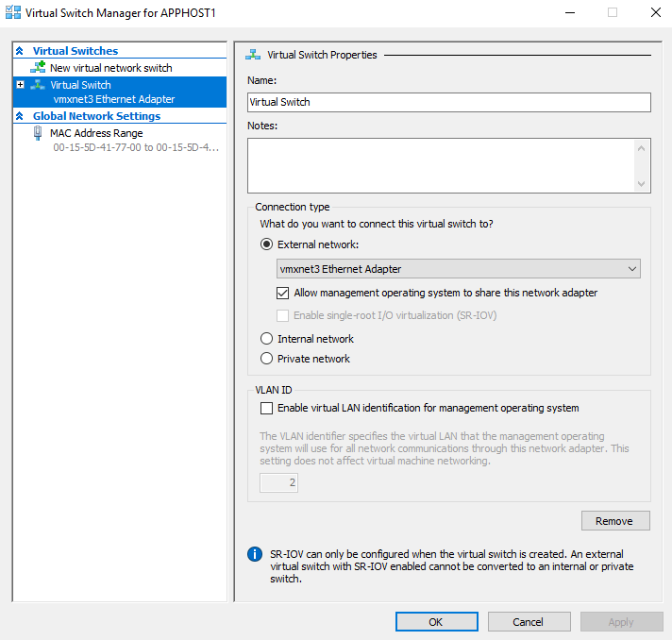The image size is (672, 640).
Task: Close the Virtual Switch Manager window
Action: tap(656, 13)
